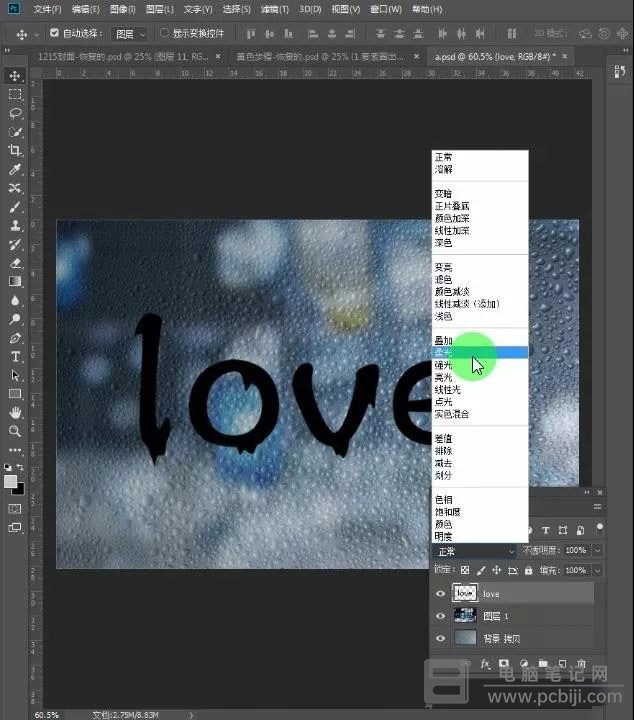Toggle the auto-select checkbox

pyautogui.click(x=54, y=33)
